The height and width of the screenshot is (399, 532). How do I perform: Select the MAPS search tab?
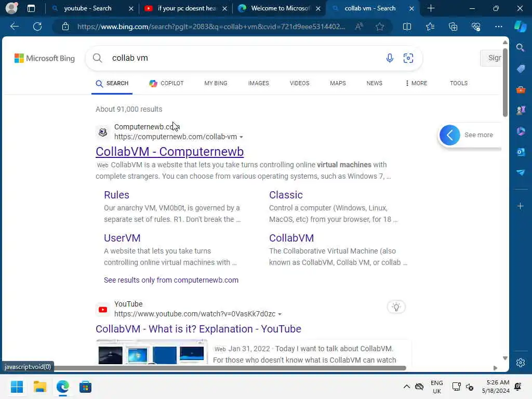[x=338, y=83]
